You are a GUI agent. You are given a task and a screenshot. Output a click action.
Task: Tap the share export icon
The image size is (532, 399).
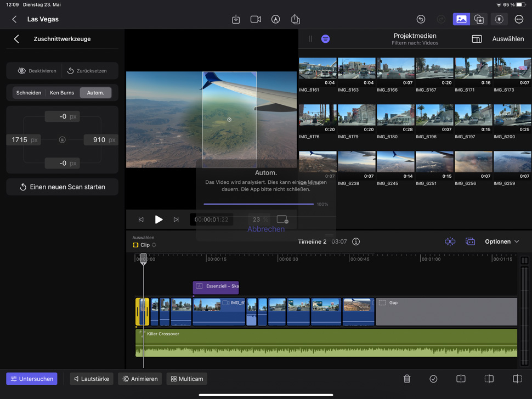click(296, 19)
